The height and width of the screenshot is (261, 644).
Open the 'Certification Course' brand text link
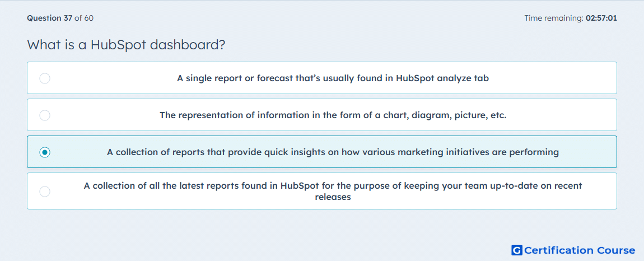click(x=580, y=250)
